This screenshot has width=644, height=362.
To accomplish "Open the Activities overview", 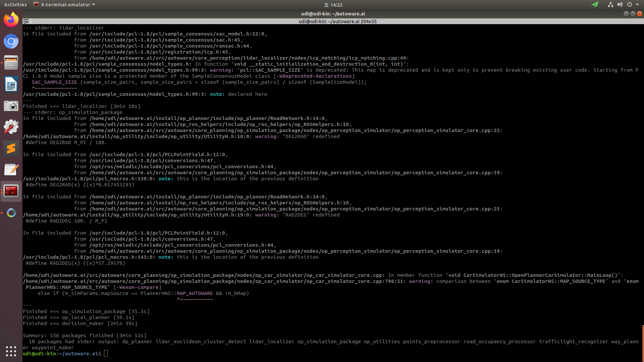I will click(x=15, y=5).
